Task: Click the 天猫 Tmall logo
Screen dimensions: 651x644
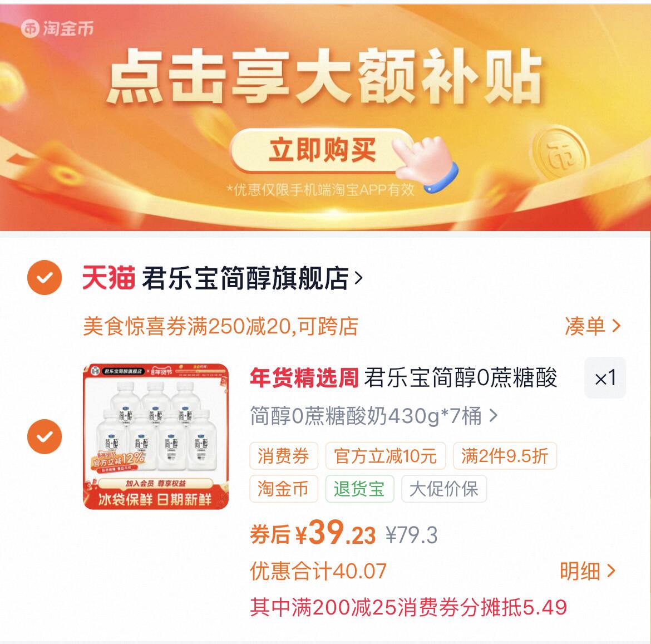Action: pyautogui.click(x=108, y=277)
